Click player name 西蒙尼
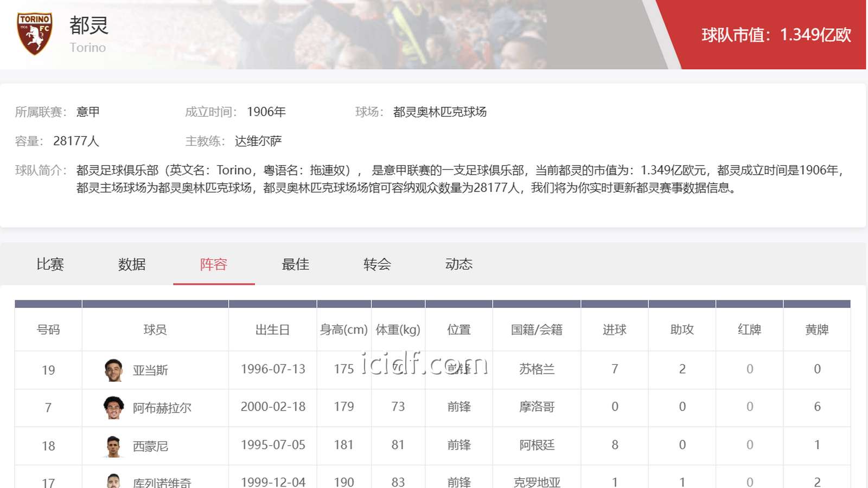Image resolution: width=868 pixels, height=488 pixels. point(150,446)
